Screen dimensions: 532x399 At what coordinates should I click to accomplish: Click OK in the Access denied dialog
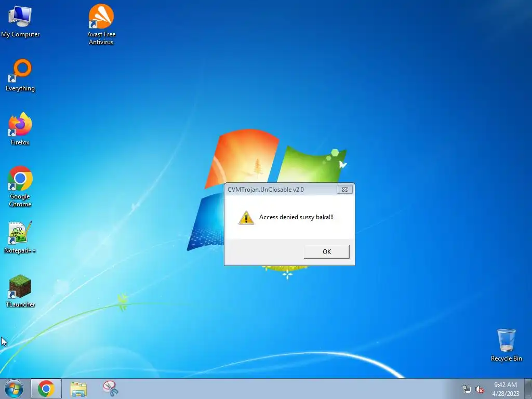(327, 252)
